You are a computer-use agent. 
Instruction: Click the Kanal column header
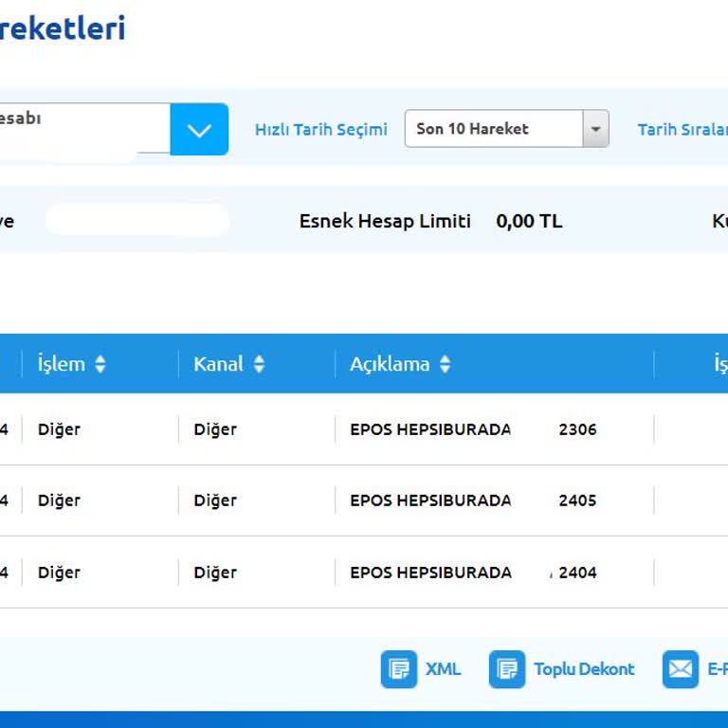click(x=218, y=364)
